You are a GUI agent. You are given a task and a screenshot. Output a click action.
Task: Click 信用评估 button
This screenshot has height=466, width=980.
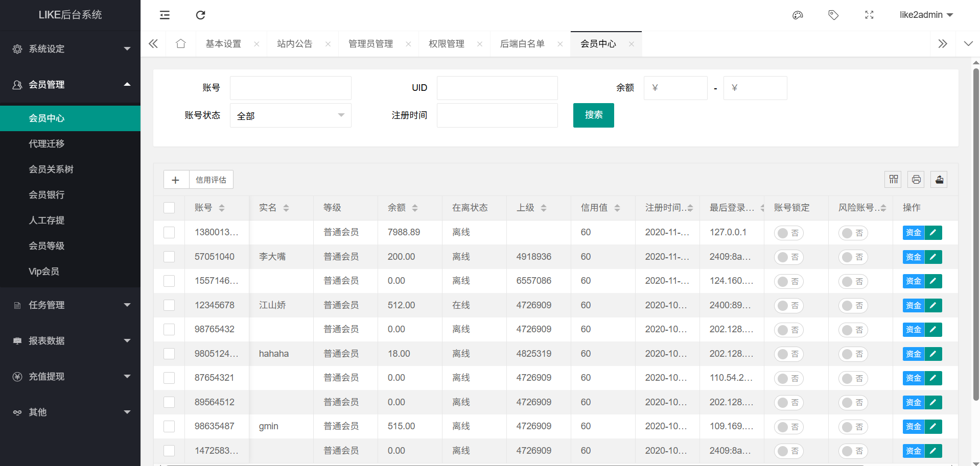pos(211,180)
